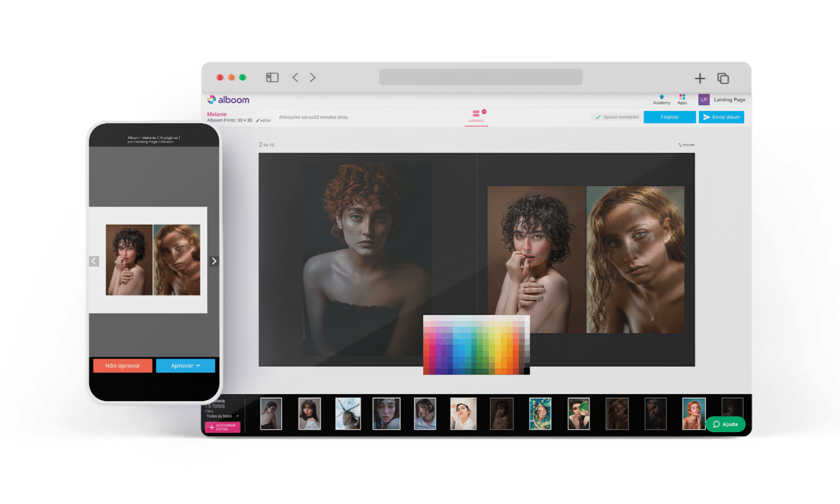Click the page indicator 2 de 10

[266, 145]
